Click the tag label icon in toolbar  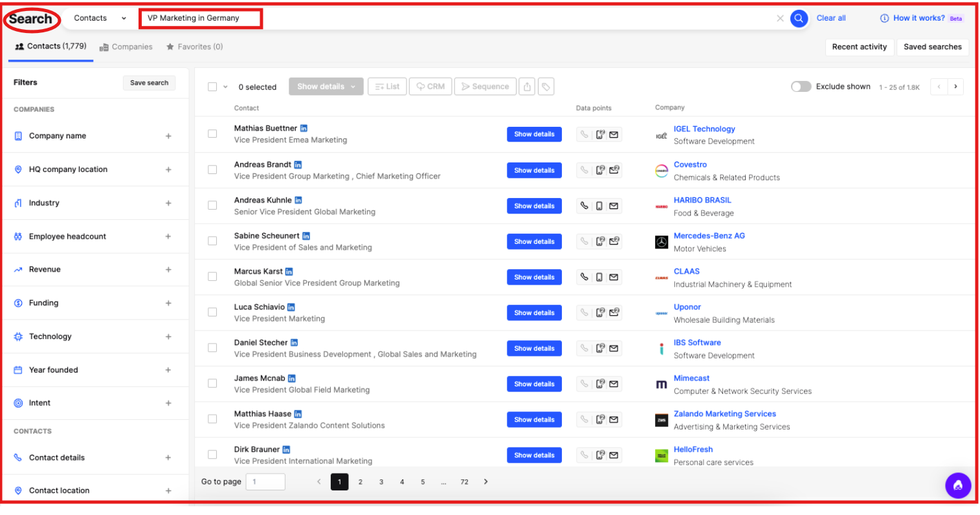(546, 87)
